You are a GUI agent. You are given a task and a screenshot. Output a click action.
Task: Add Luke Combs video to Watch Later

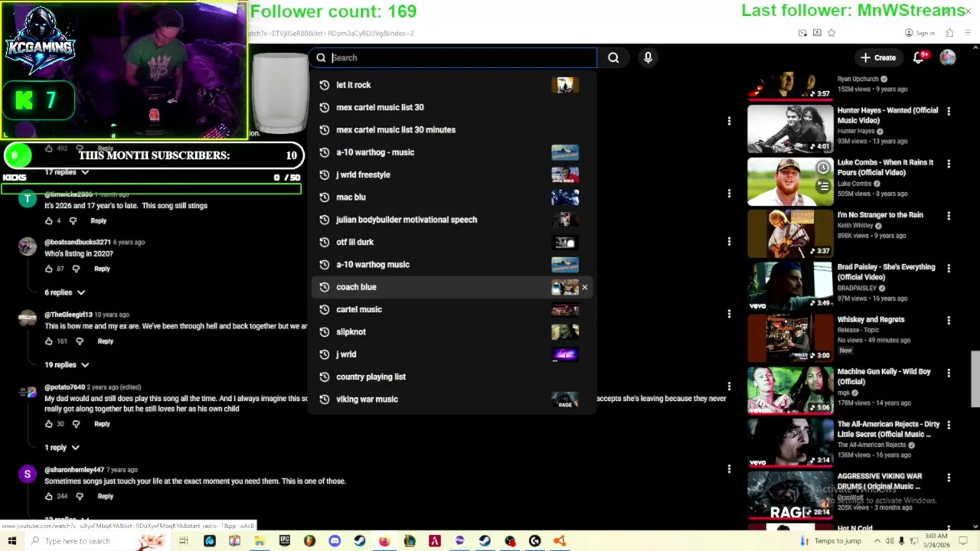coord(822,168)
